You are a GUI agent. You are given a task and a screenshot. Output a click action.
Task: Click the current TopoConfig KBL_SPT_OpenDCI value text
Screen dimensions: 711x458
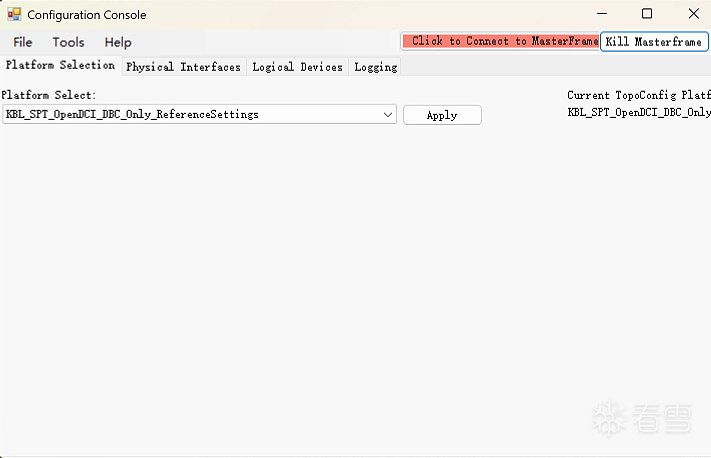click(x=639, y=112)
